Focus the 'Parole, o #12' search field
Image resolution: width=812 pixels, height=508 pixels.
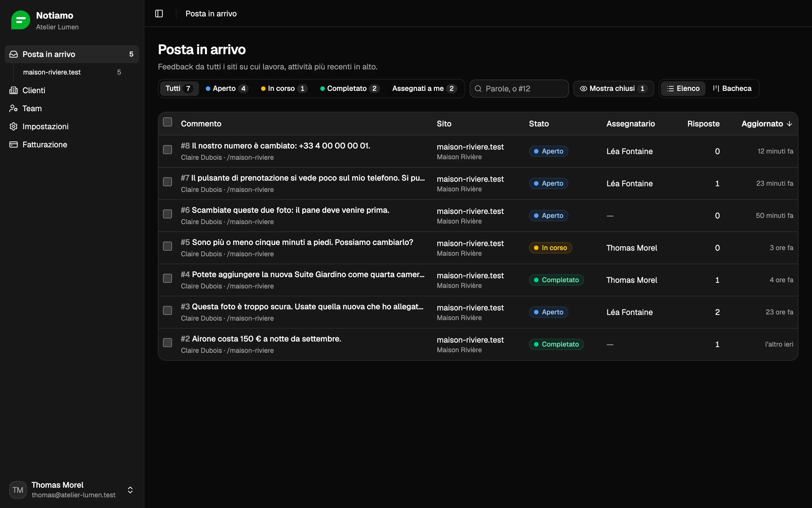(x=519, y=89)
